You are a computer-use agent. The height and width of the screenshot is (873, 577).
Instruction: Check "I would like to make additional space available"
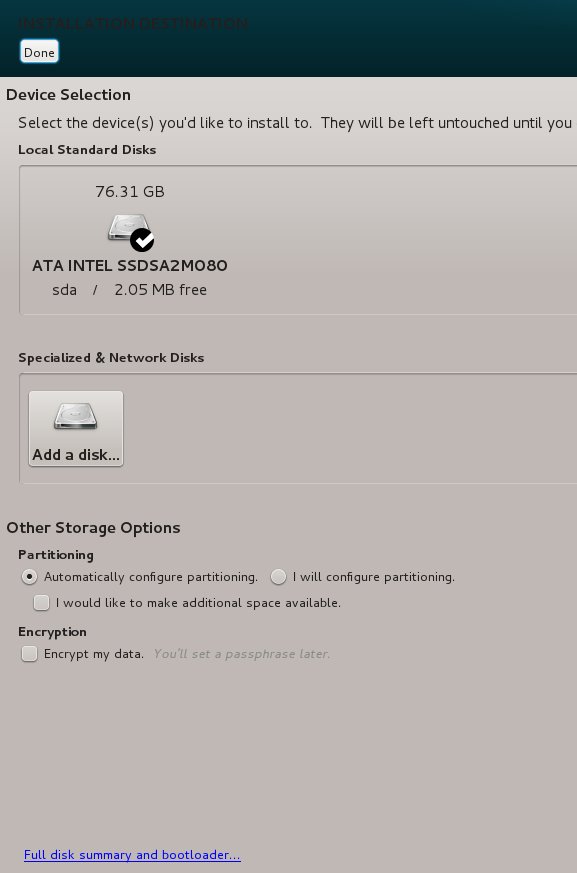[x=41, y=602]
